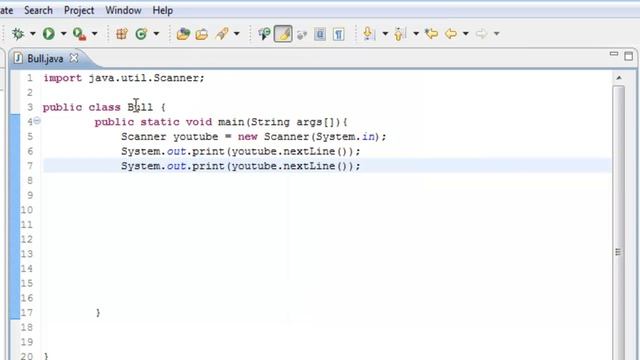This screenshot has width=640, height=360.
Task: Click the Debug bug icon
Action: (x=18, y=33)
